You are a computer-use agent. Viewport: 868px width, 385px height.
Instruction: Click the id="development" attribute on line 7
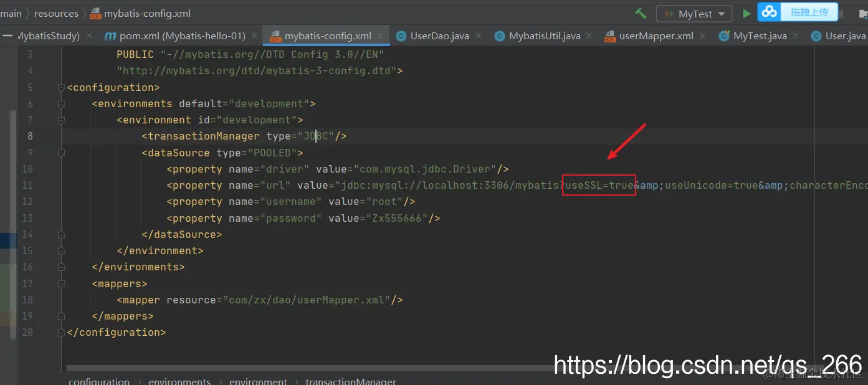(247, 120)
